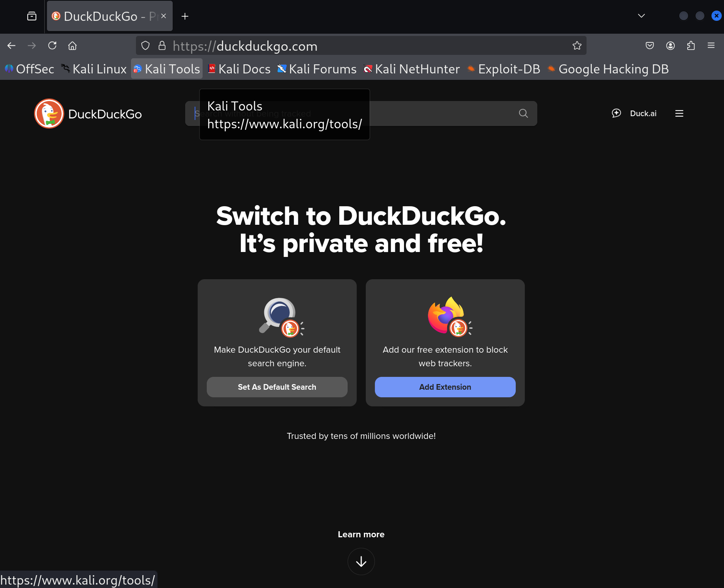Viewport: 724px width, 588px height.
Task: Bookmark this page with the star
Action: coord(577,46)
